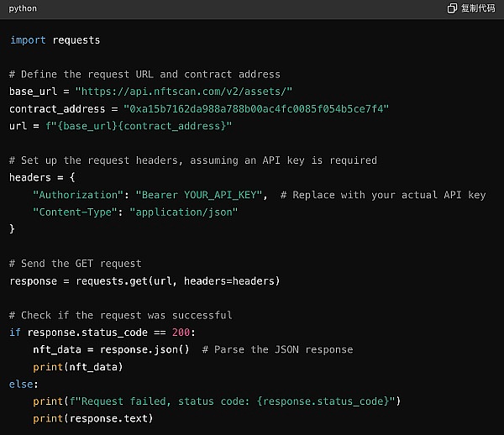504x435 pixels.
Task: Click the requests.get call line
Action: tap(144, 280)
